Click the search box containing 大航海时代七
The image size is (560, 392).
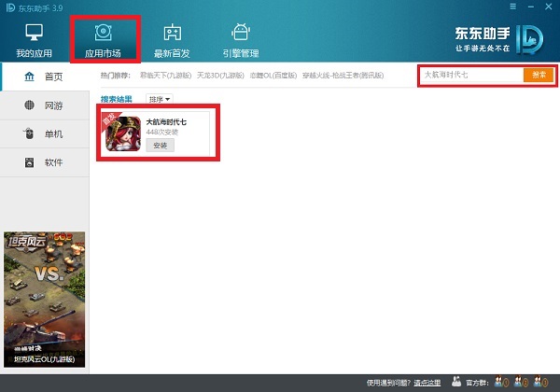[x=471, y=75]
